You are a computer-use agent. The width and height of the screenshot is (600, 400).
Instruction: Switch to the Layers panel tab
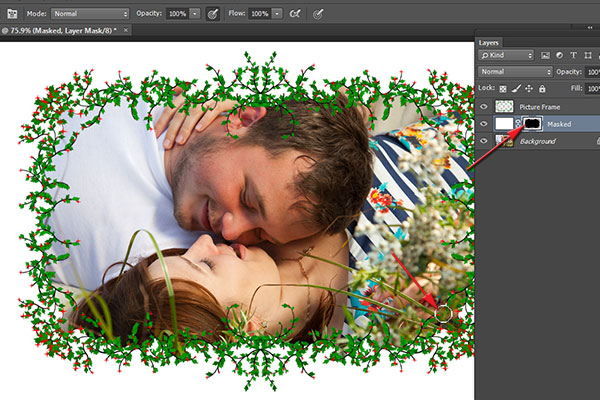pos(489,43)
